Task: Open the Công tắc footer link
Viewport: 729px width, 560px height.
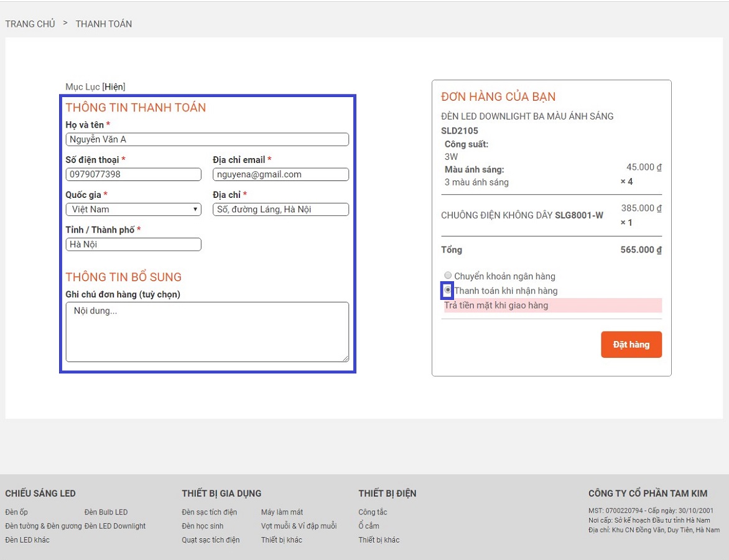Action: [x=373, y=512]
